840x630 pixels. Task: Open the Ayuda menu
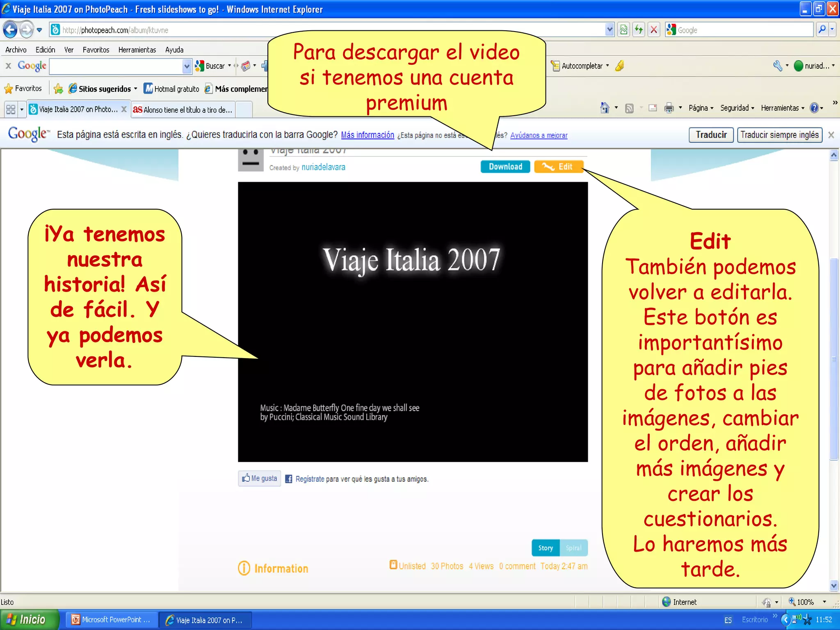(174, 50)
